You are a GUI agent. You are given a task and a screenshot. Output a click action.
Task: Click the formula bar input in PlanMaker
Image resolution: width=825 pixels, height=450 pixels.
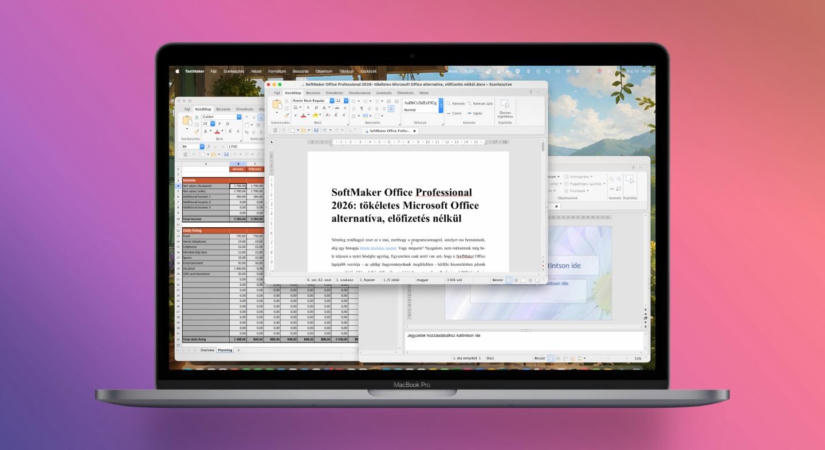pos(246,146)
